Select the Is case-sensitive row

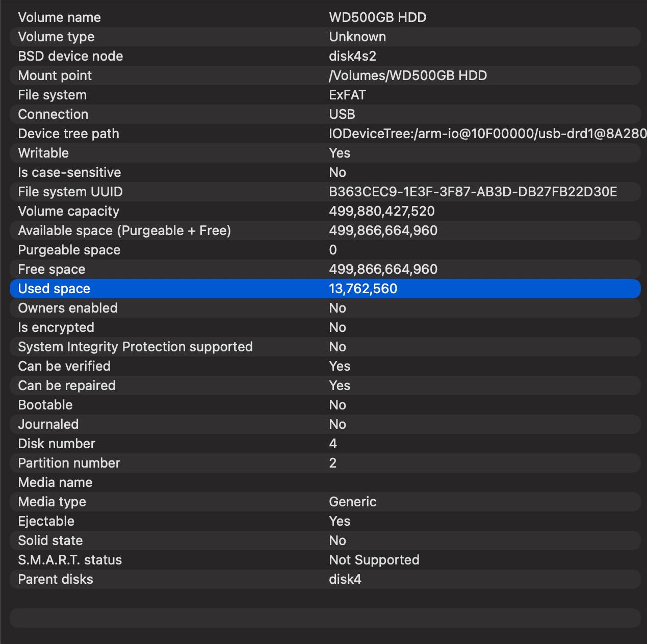[325, 172]
